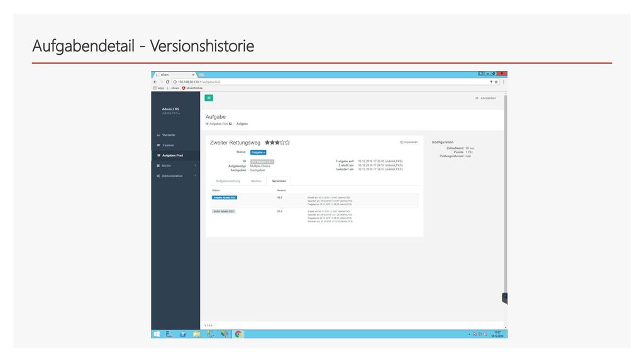Open a new browser tab

tap(201, 75)
